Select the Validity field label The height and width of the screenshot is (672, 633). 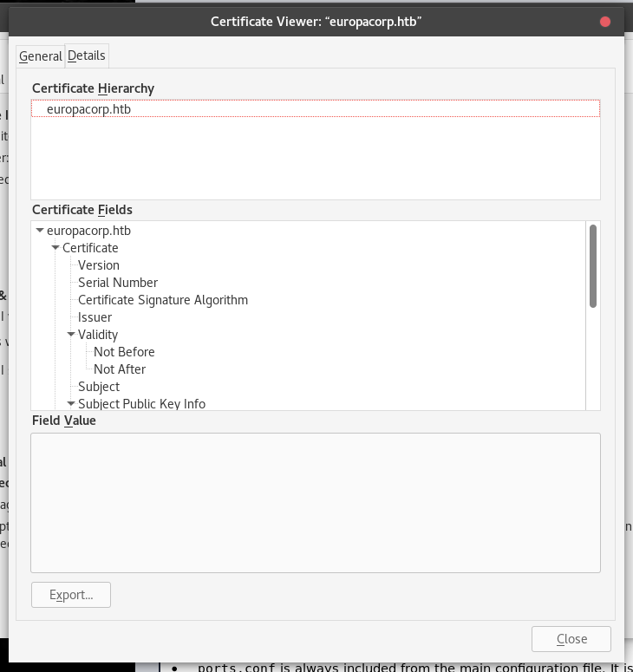click(x=98, y=335)
